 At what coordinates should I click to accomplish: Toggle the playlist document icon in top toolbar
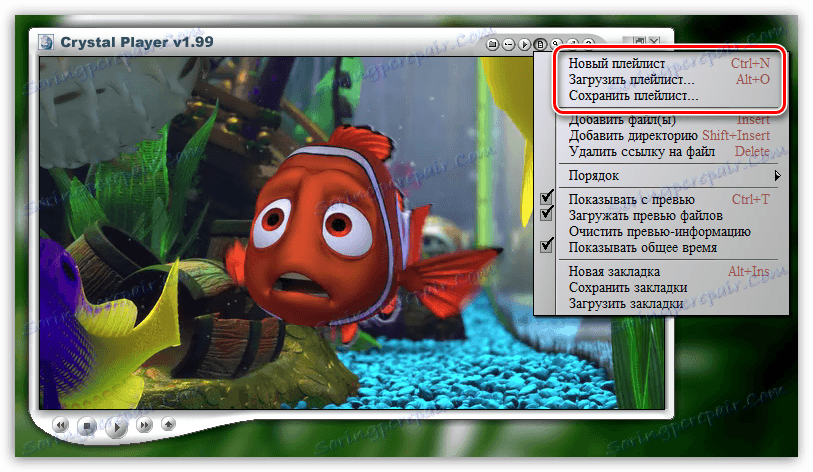click(540, 45)
